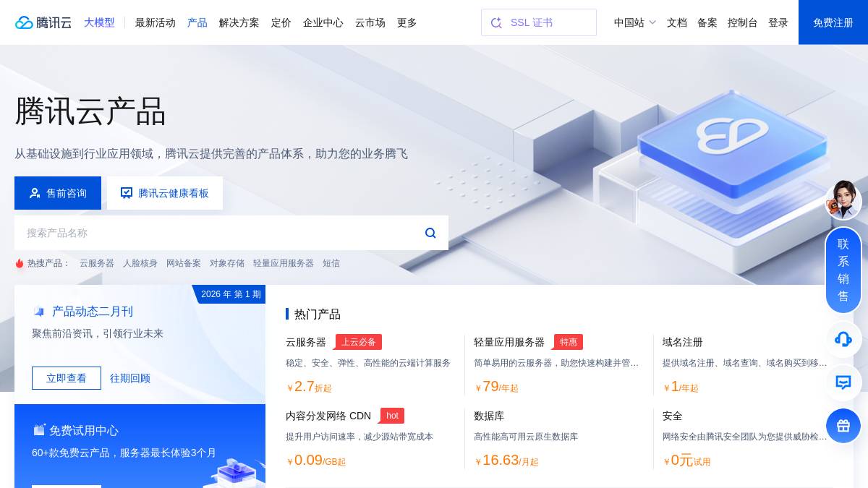Open the 域名注册 product card
The height and width of the screenshot is (488, 868).
pyautogui.click(x=683, y=342)
